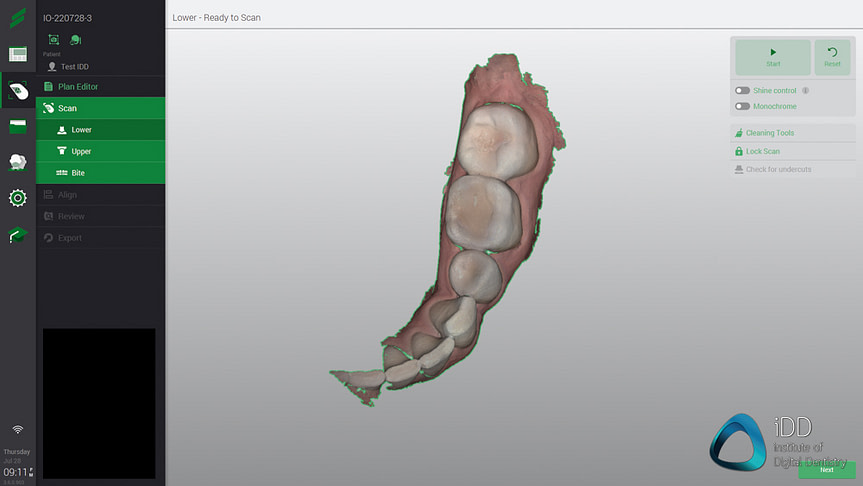The image size is (863, 486).
Task: Open the green folder icon in the sidebar
Action: pos(17,126)
